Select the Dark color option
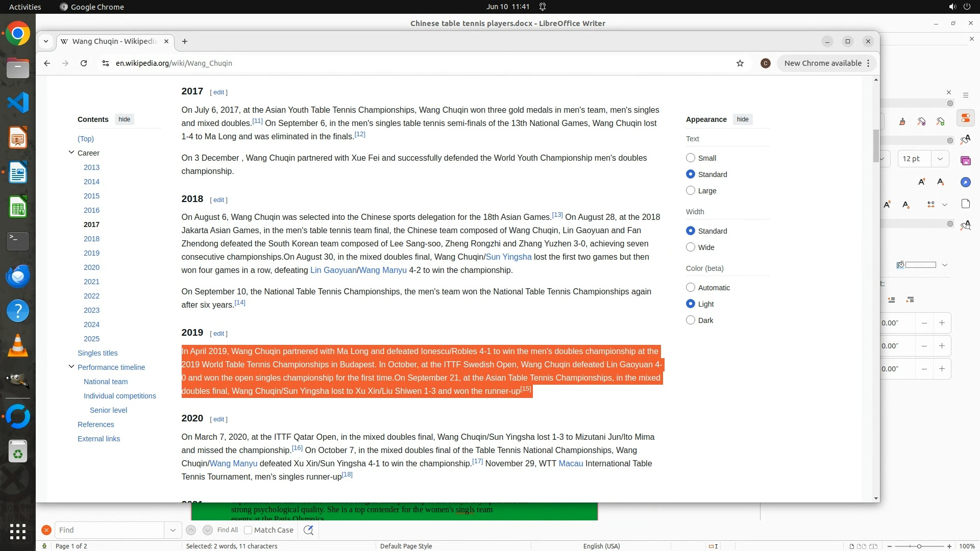Viewport: 980px width, 551px height. pyautogui.click(x=691, y=320)
